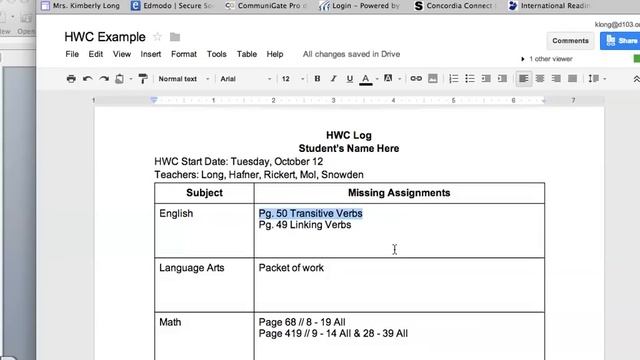Open the View menu

[122, 54]
